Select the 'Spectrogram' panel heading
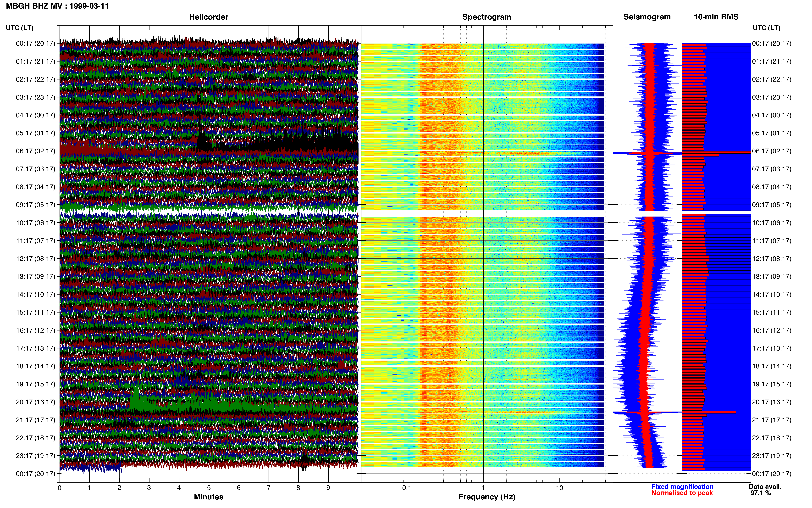The width and height of the screenshot is (812, 508). click(487, 17)
